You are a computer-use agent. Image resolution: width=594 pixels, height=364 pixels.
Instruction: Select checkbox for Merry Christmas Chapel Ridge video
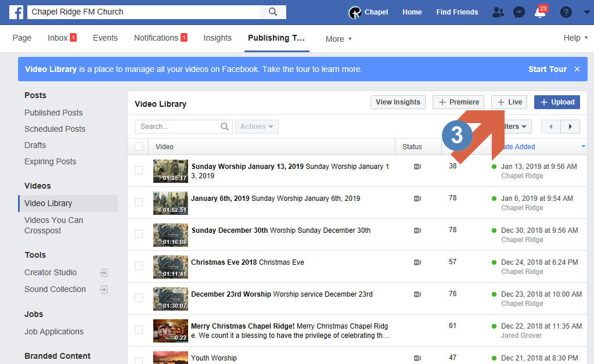[x=139, y=330]
